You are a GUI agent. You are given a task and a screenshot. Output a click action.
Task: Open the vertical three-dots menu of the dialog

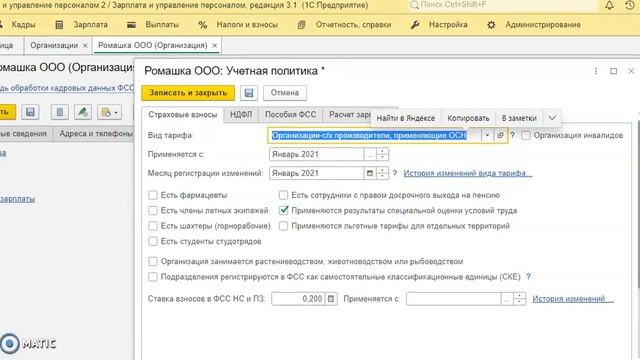coord(596,71)
